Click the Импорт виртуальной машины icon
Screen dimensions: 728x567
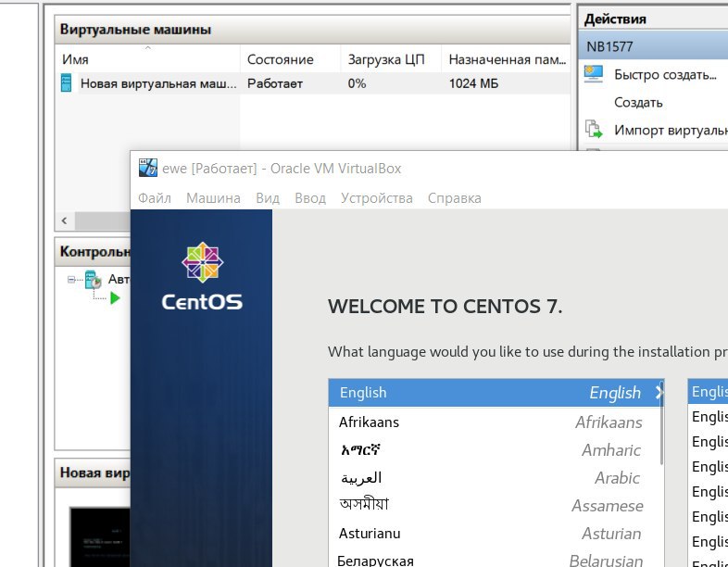click(594, 129)
